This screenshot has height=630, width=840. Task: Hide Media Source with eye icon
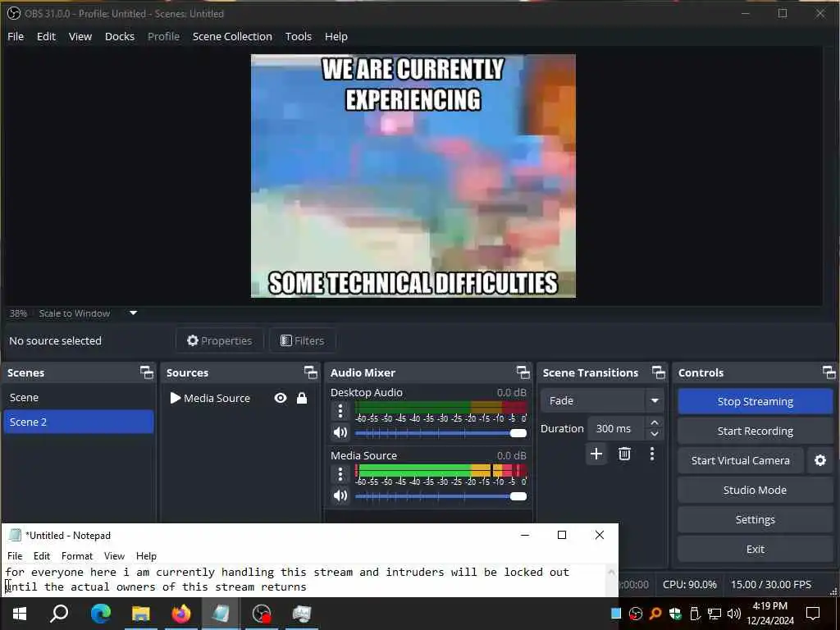(x=281, y=398)
